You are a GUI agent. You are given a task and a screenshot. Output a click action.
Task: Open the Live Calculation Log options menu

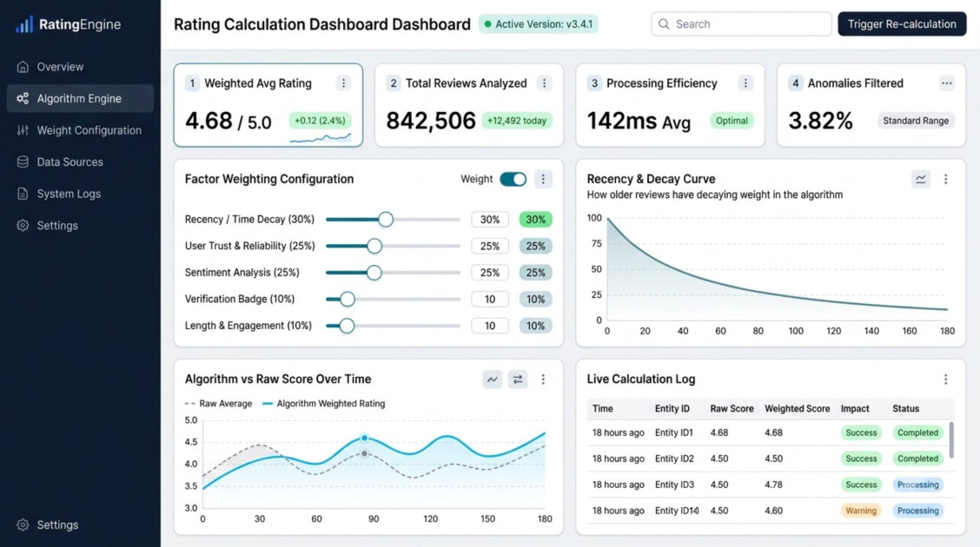(x=945, y=379)
